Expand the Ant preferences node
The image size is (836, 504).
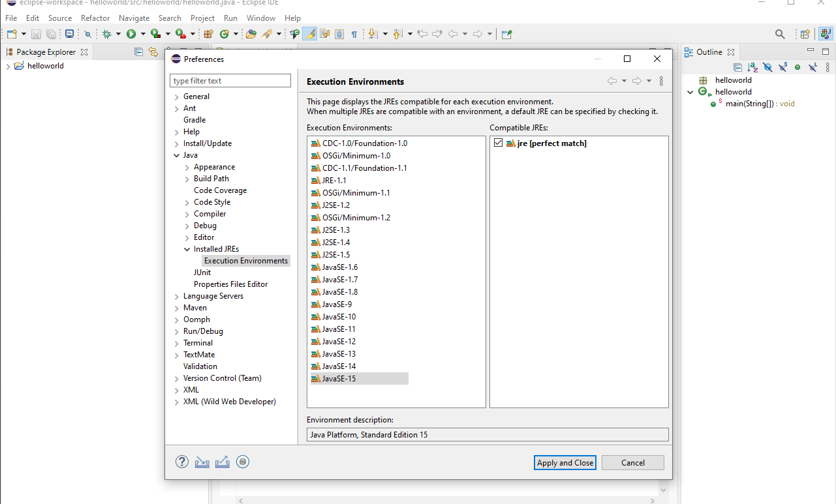point(177,108)
